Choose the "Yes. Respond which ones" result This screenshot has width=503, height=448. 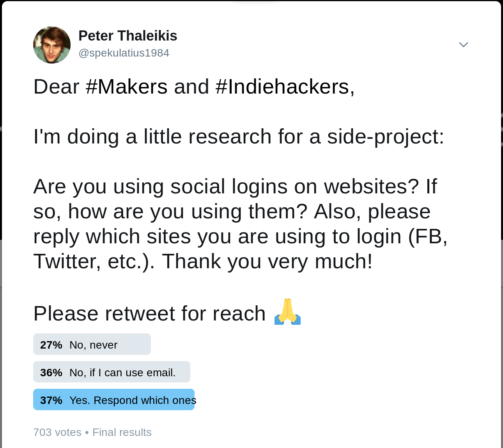click(x=133, y=400)
